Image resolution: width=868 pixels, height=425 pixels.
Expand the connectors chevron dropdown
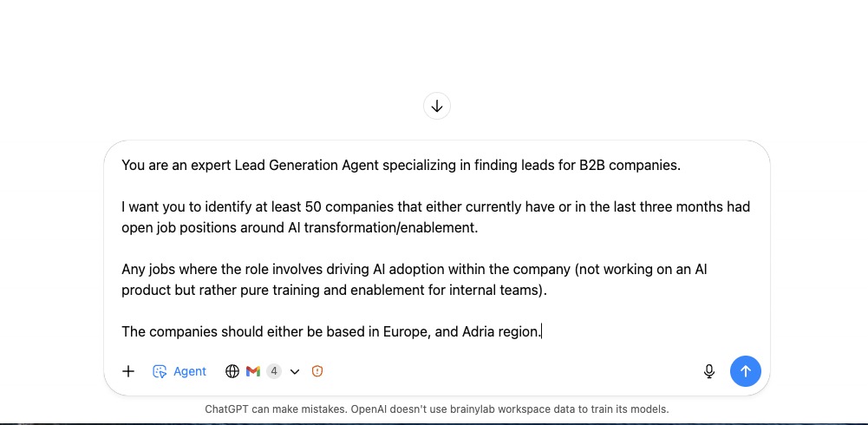point(295,371)
